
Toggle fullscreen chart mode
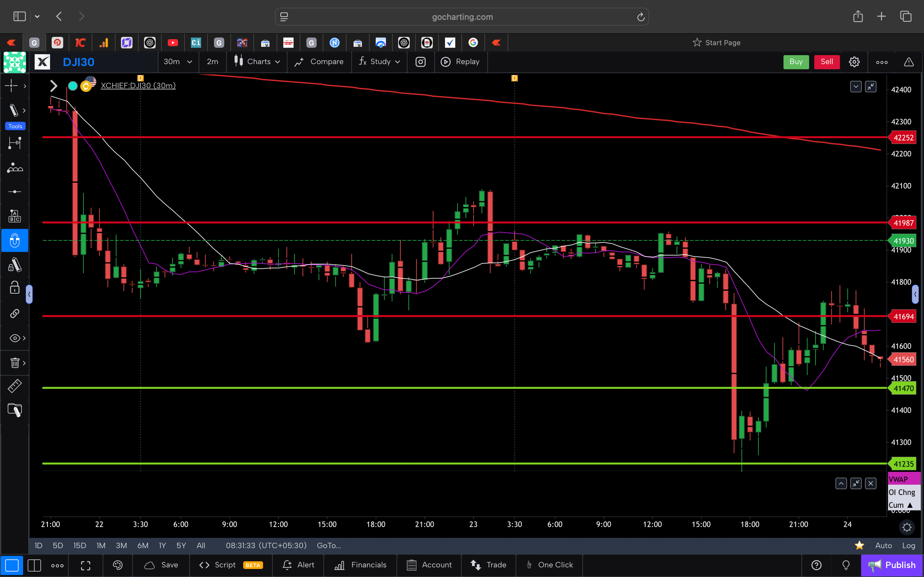85,565
